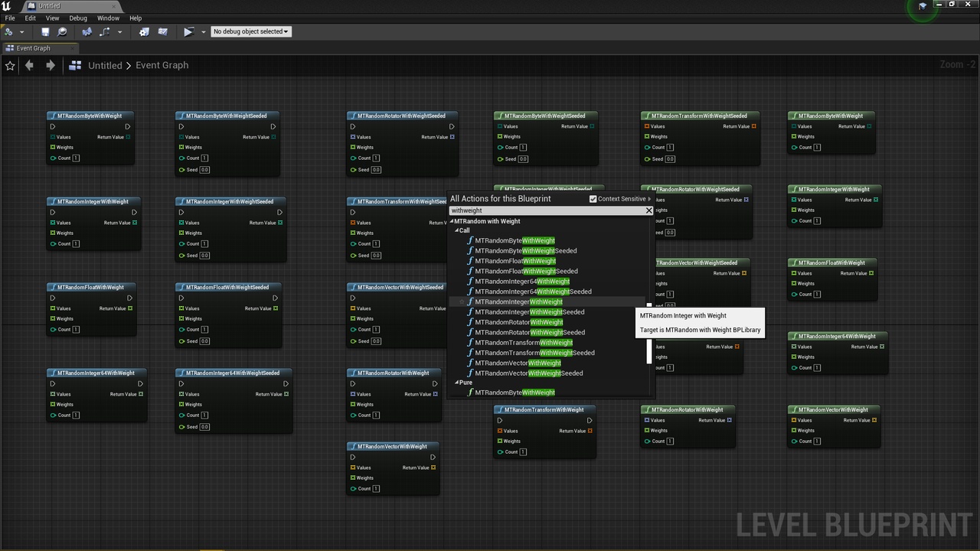Click the favorites star beside graph navigation arrows

(x=10, y=66)
